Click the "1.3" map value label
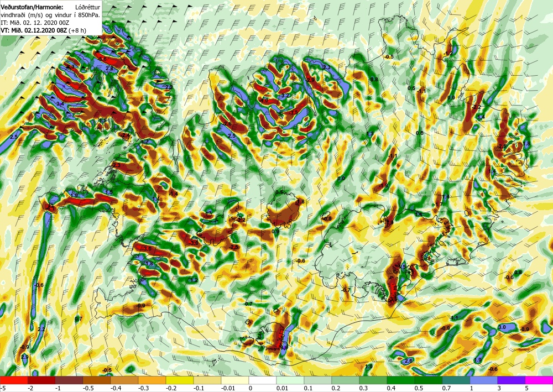This screenshot has height=392, width=553. point(370,134)
